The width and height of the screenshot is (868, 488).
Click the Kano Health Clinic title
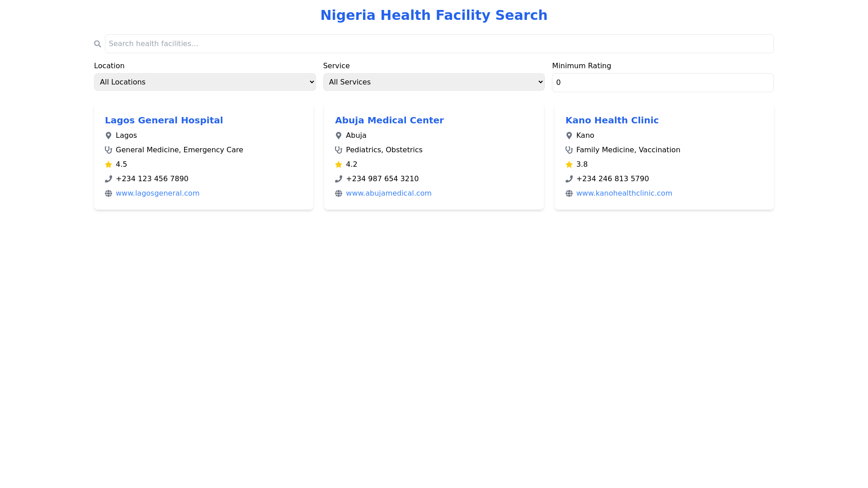click(612, 120)
